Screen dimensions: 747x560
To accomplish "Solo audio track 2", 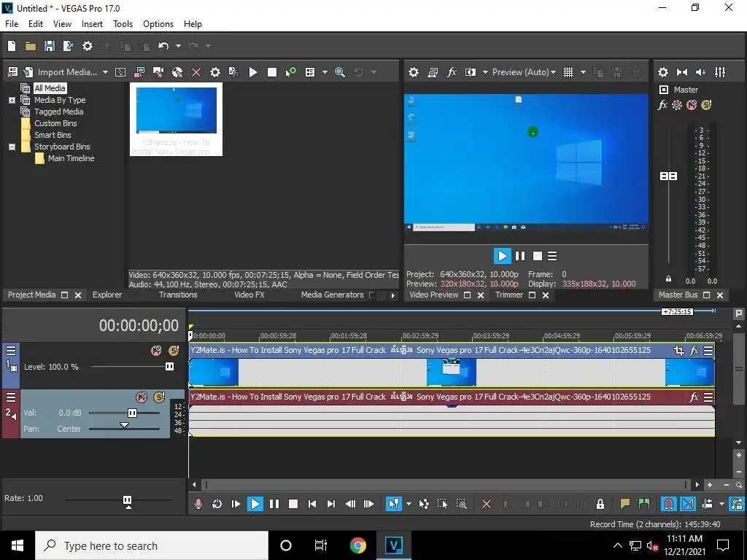I will [x=158, y=397].
